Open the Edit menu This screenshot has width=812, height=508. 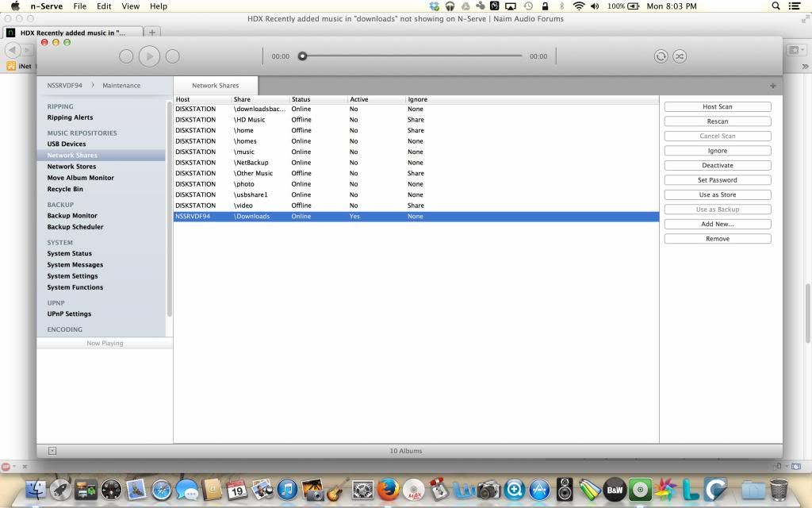[104, 6]
